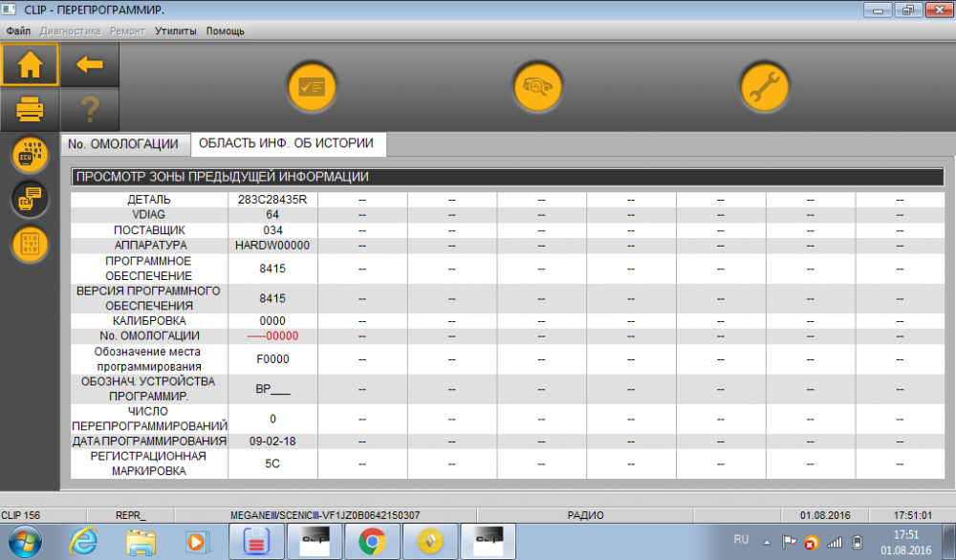The height and width of the screenshot is (560, 956).
Task: Click the part number 283C28435R cell
Action: click(x=272, y=200)
